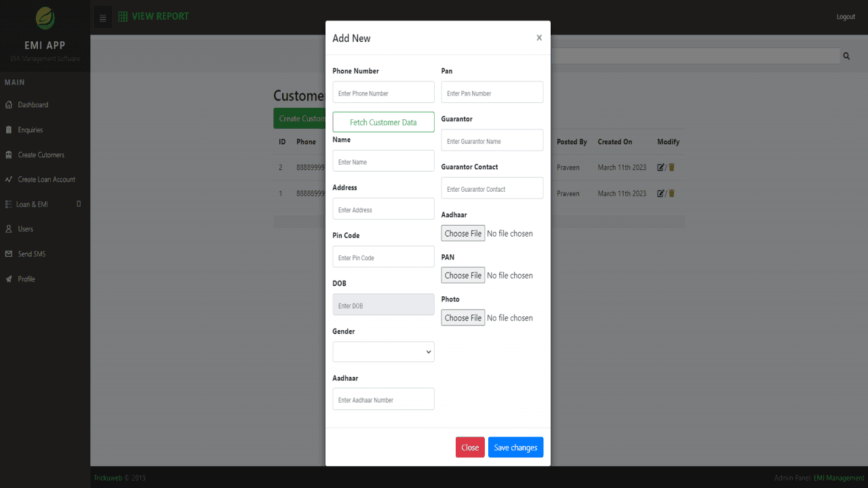The height and width of the screenshot is (488, 868).
Task: Click the trash icon for row ID 2
Action: pyautogui.click(x=672, y=167)
